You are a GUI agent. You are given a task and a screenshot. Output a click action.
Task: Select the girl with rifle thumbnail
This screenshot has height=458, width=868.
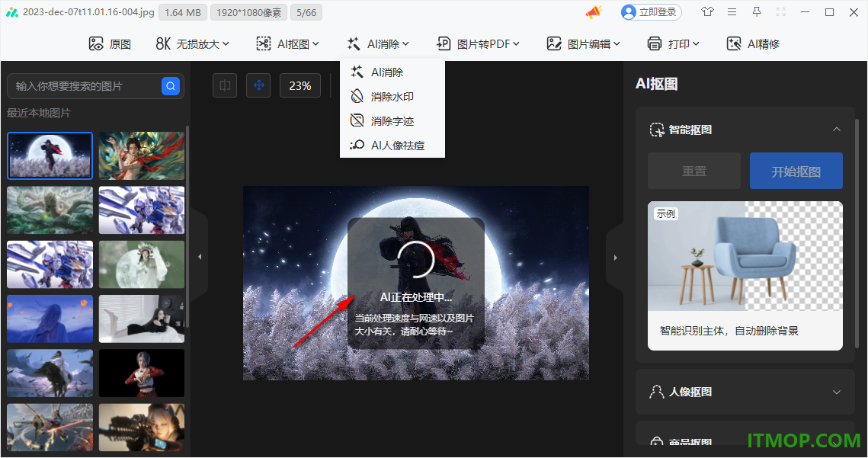[142, 427]
